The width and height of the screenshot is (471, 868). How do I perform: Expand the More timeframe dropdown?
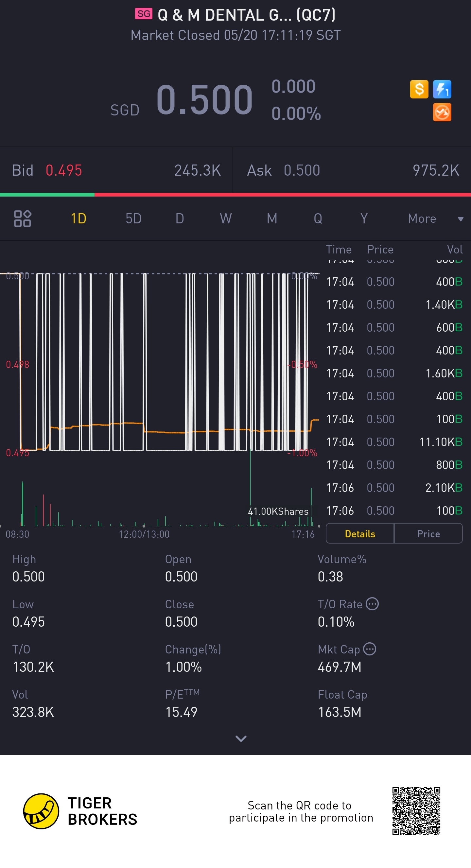point(435,219)
